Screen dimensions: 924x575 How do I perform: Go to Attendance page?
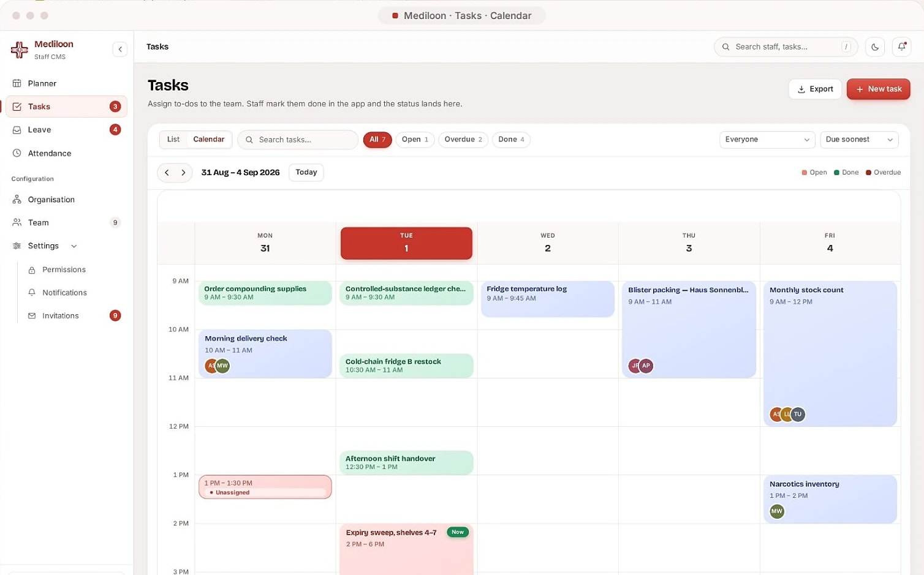tap(66, 153)
